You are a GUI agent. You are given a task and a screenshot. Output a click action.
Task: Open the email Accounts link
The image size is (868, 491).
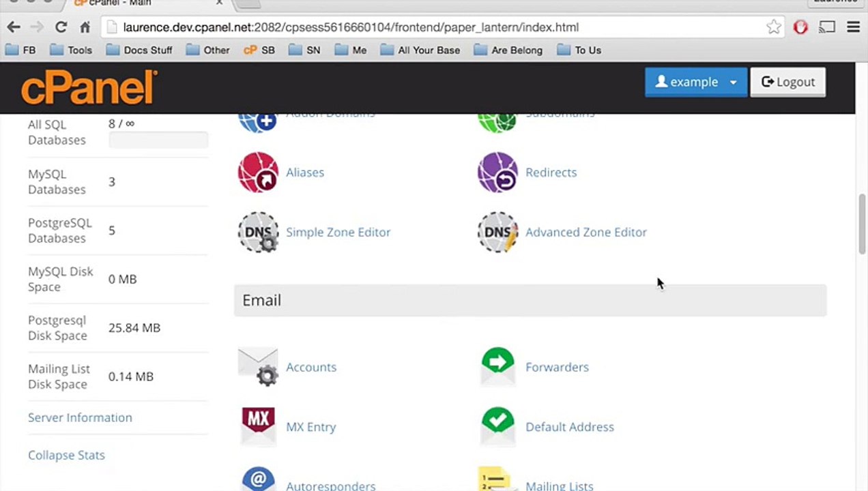[311, 367]
